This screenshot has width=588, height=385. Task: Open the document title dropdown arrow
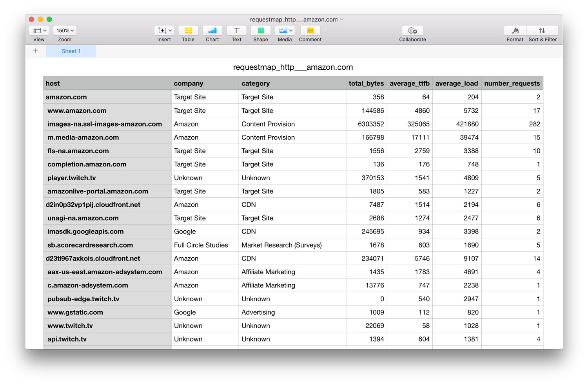[x=342, y=19]
